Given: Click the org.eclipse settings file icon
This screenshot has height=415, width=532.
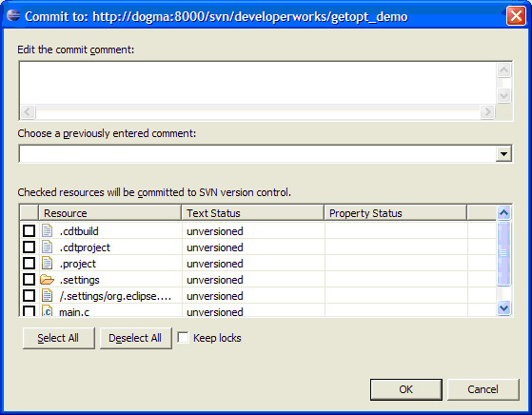Looking at the screenshot, I should point(48,296).
